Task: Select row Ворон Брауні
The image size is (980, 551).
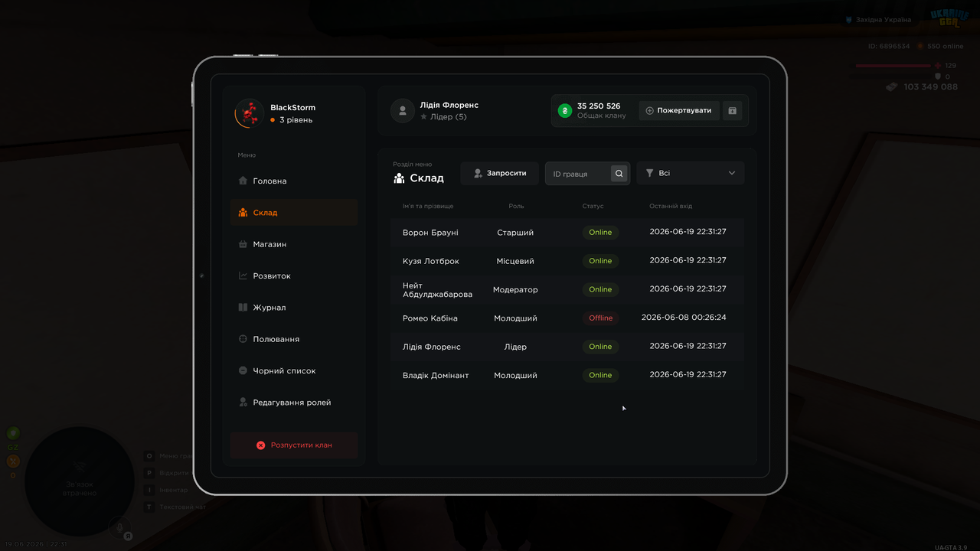Action: (x=567, y=232)
